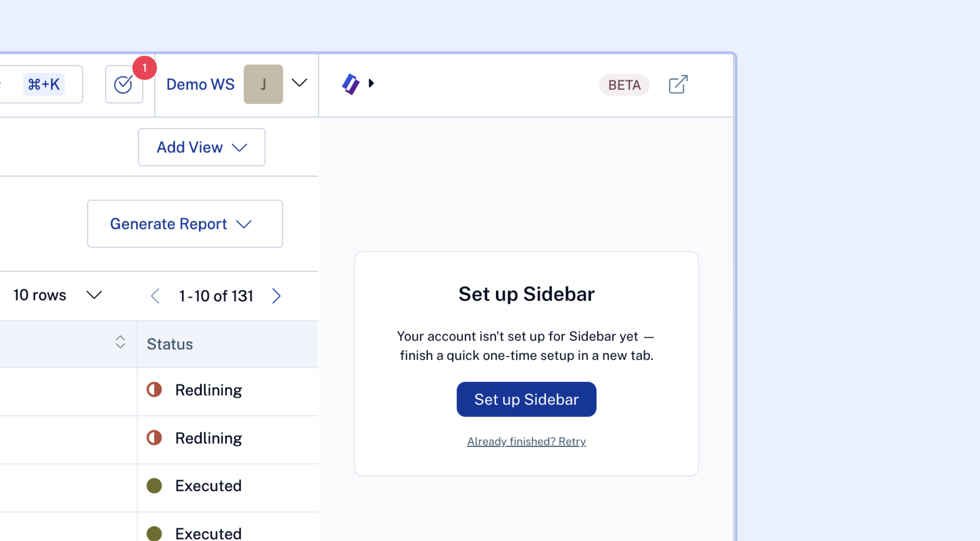This screenshot has height=541, width=980.
Task: Click the BETA label badge
Action: click(624, 85)
